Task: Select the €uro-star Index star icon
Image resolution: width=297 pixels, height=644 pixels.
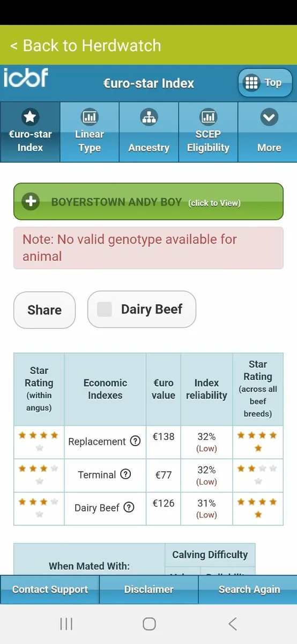Action: coord(30,116)
